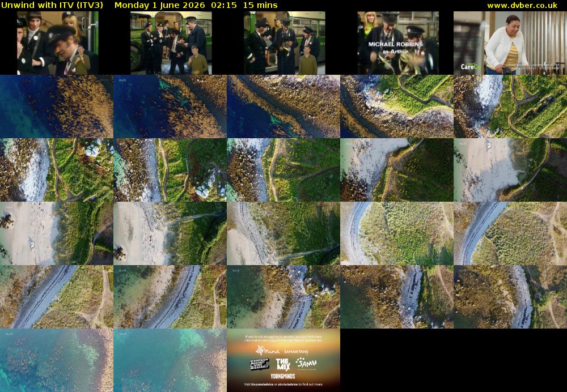Open the last fifth-row frame of the seaweed-covered shore
The width and height of the screenshot is (567, 392).
[x=510, y=297]
